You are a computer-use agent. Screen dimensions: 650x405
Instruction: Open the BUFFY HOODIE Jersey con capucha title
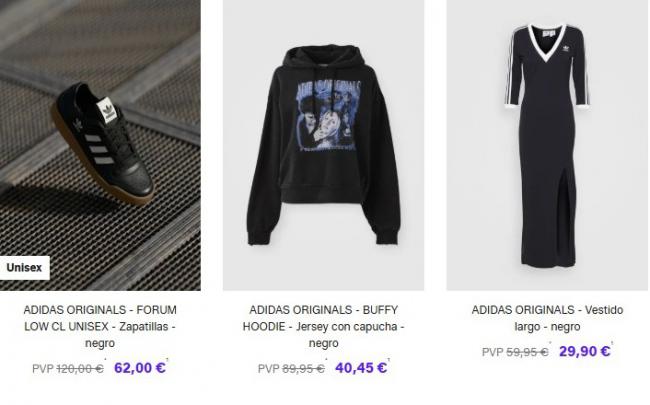point(323,327)
